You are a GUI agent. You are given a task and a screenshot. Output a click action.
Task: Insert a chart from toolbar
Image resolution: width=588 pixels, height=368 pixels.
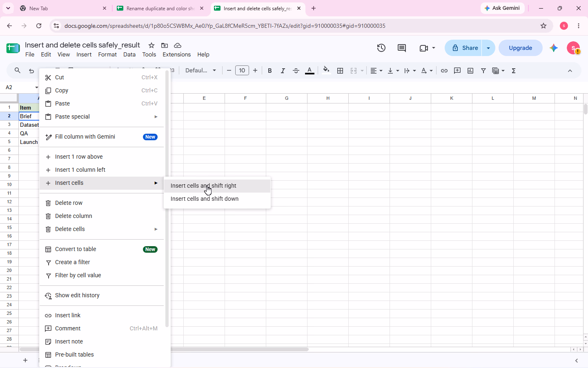470,71
